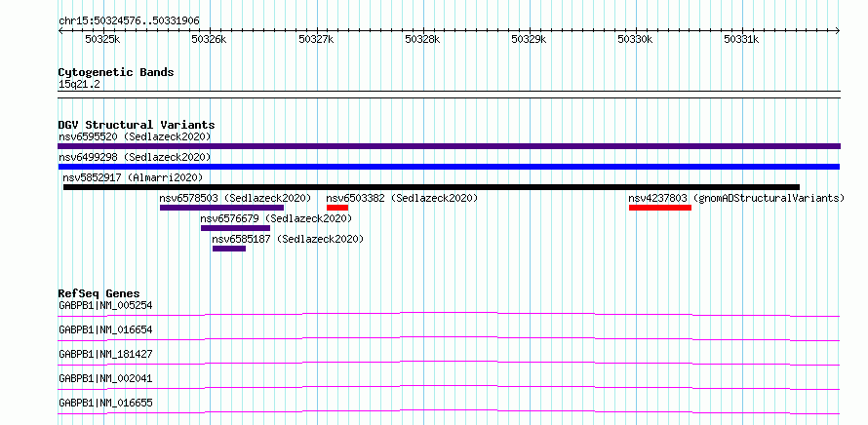Open the nsv6576679 (Sedlazeck2020) label
The image size is (868, 425).
(276, 218)
